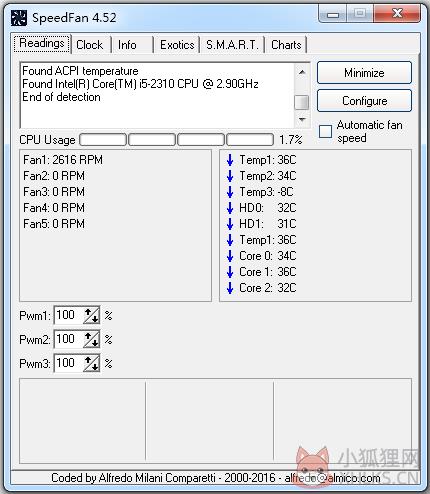Click the SpeedFan app icon in title bar
Viewport: 430px width, 494px height.
19,18
